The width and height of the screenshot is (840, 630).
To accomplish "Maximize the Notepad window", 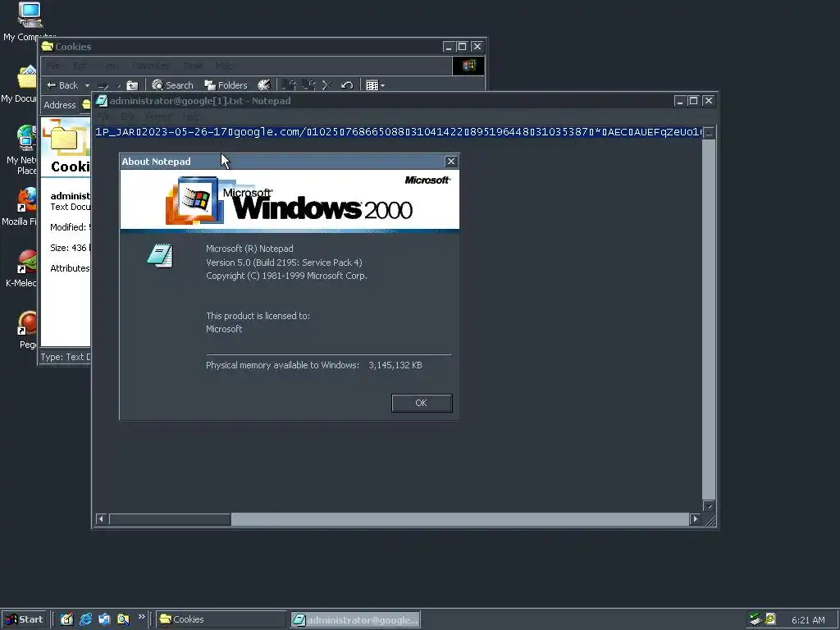I will tap(693, 101).
